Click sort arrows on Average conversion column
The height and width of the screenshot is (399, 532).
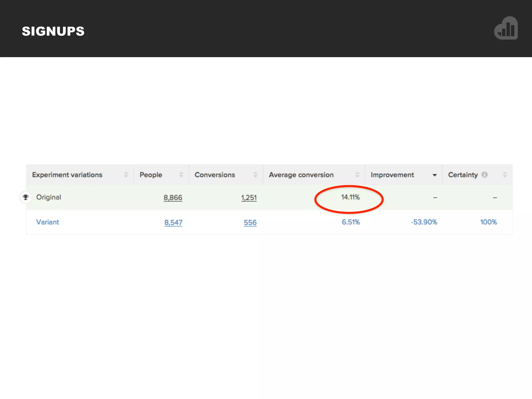[x=357, y=175]
